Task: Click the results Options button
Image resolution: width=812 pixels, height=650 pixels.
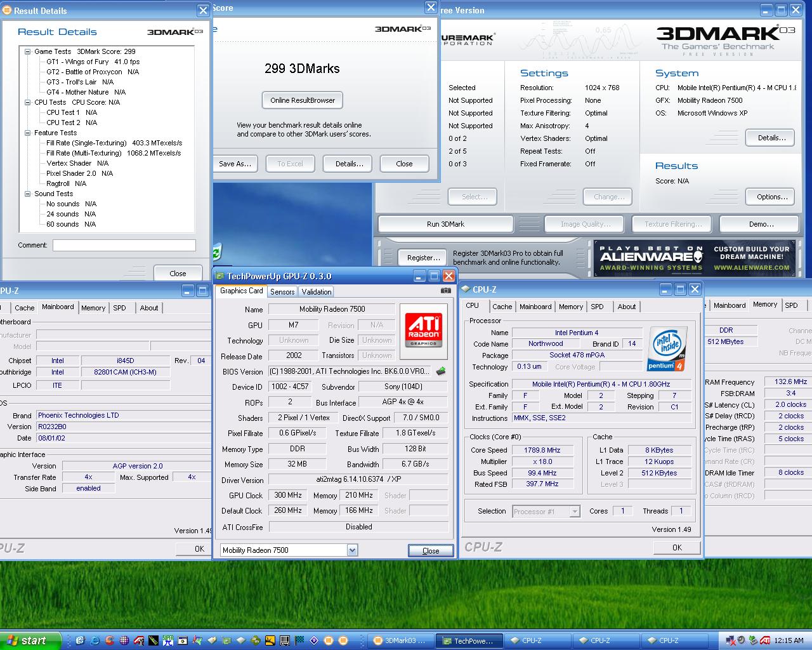Action: pos(771,197)
